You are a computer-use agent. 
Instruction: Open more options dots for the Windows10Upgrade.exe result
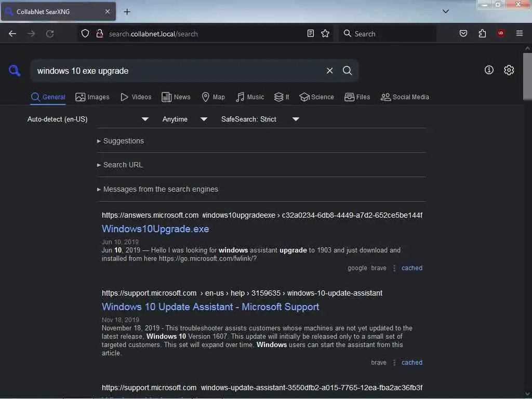pyautogui.click(x=394, y=268)
